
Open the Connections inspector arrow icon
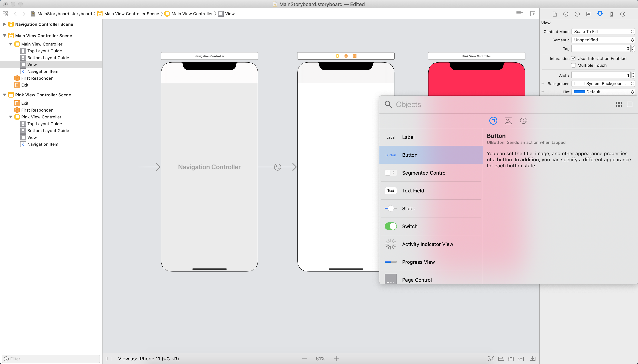623,14
